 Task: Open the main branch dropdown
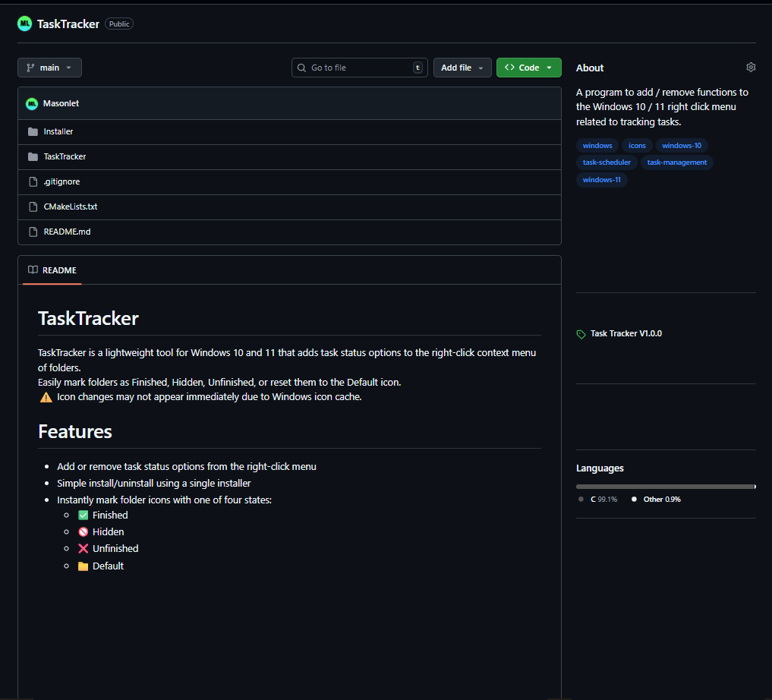click(x=49, y=68)
